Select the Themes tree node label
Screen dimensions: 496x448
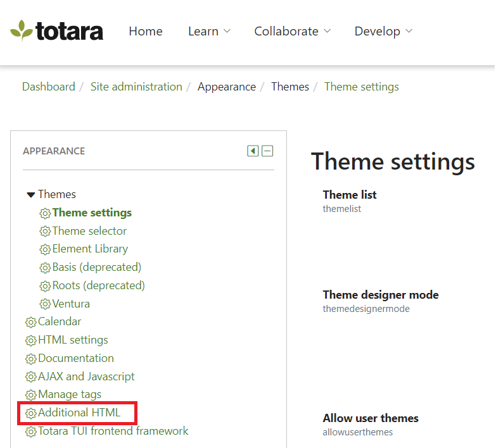point(57,194)
